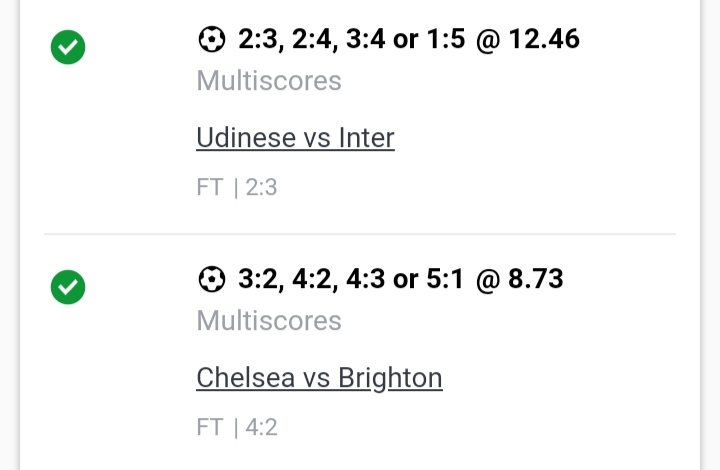Click the Multiscores label above Chelsea vs Brighton
720x470 pixels.
click(269, 321)
